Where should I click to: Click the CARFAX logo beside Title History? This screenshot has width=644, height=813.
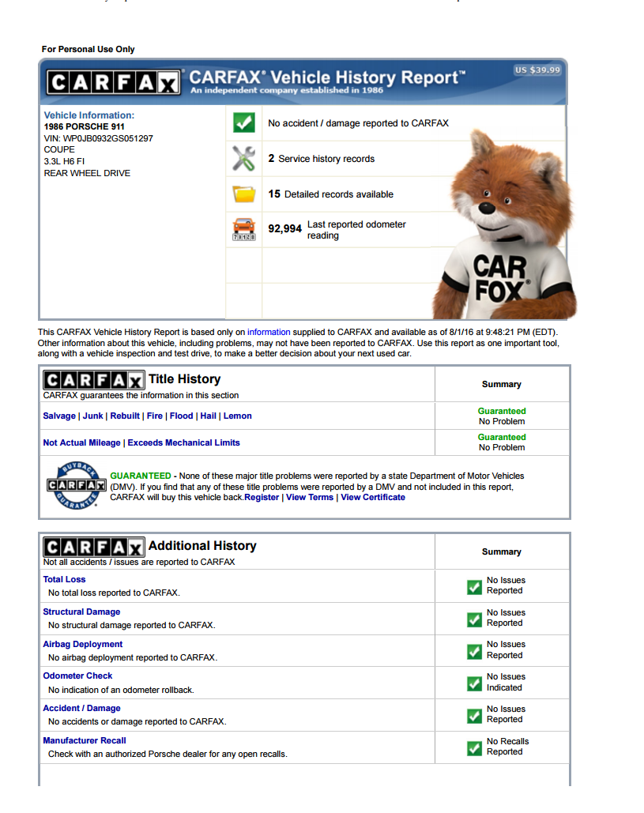coord(93,380)
